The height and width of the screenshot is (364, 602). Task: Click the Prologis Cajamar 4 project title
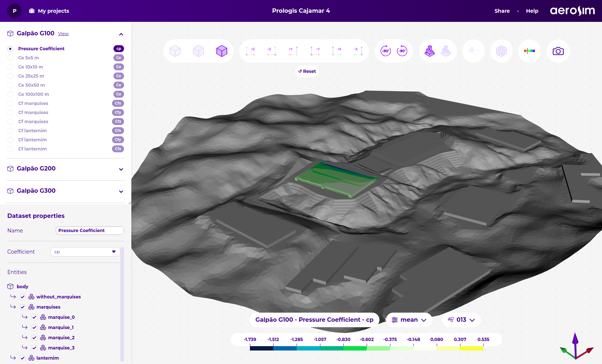pos(301,11)
